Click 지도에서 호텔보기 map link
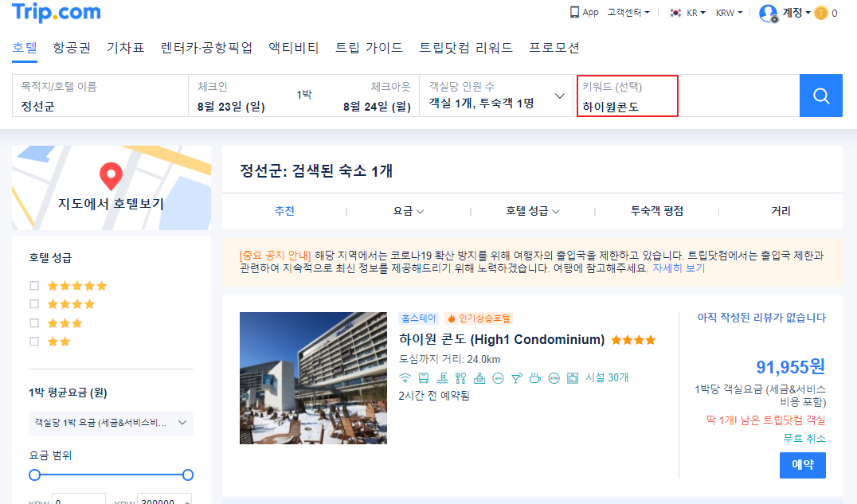Screen dimensions: 857x504 [x=111, y=204]
